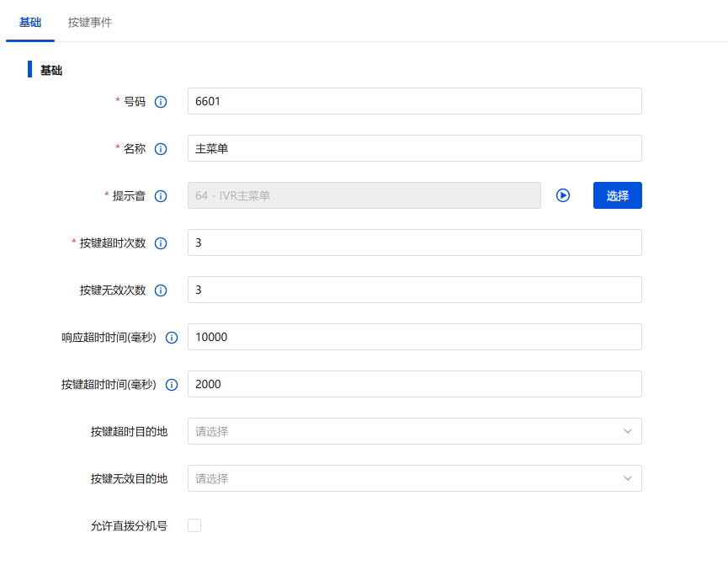Viewport: 728px width, 565px height.
Task: Click the 号码 field containing 6601
Action: tap(414, 101)
